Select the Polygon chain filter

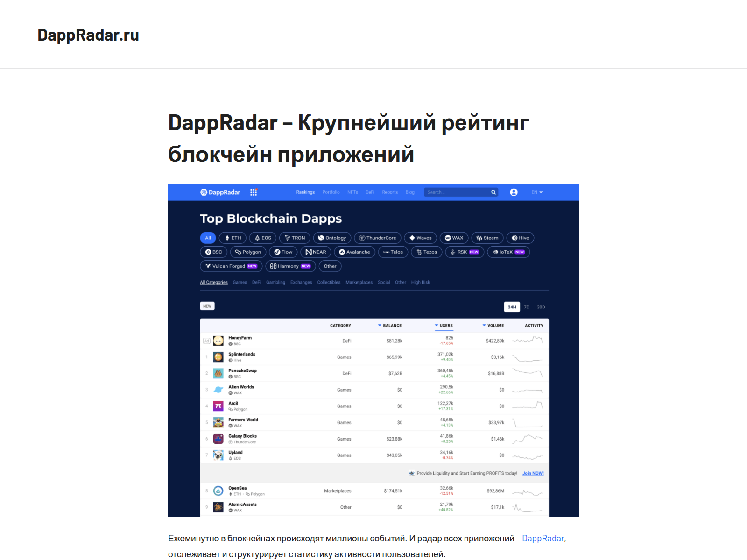coord(248,252)
